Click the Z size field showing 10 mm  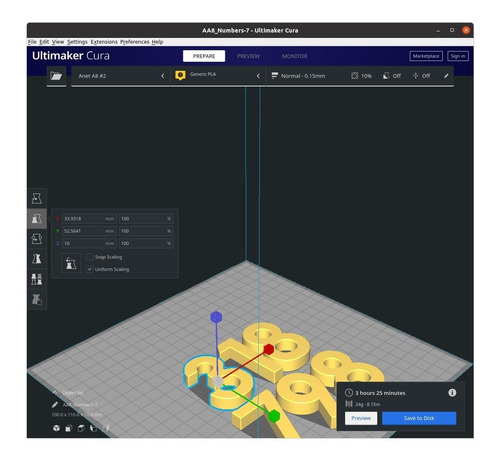point(89,243)
